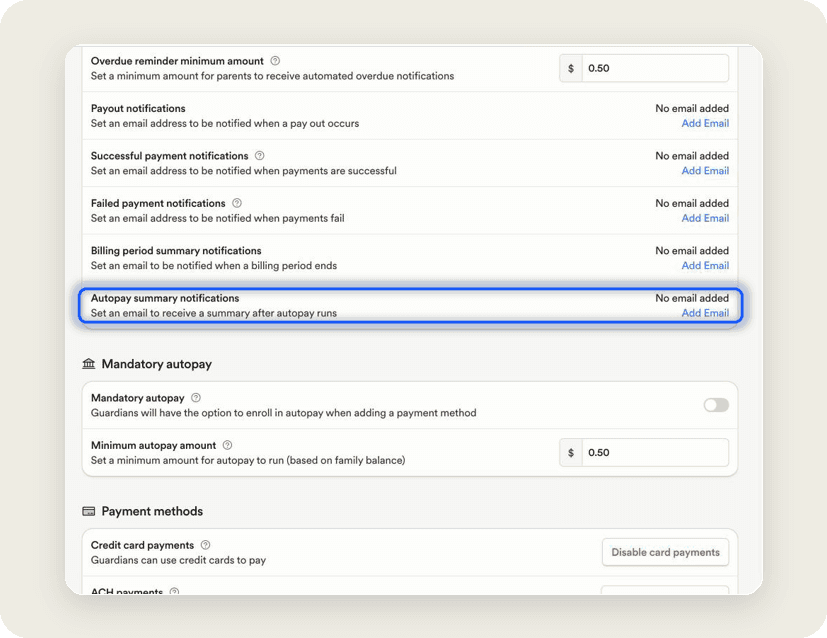This screenshot has width=827, height=638.
Task: Click dollar sign prefix of Minimum autopay amount
Action: (571, 452)
